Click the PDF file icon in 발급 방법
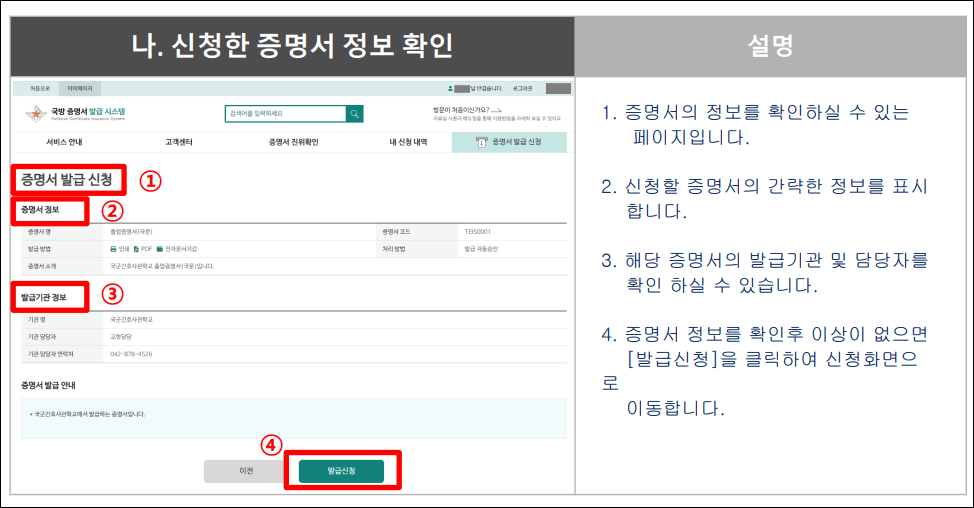 click(x=136, y=248)
